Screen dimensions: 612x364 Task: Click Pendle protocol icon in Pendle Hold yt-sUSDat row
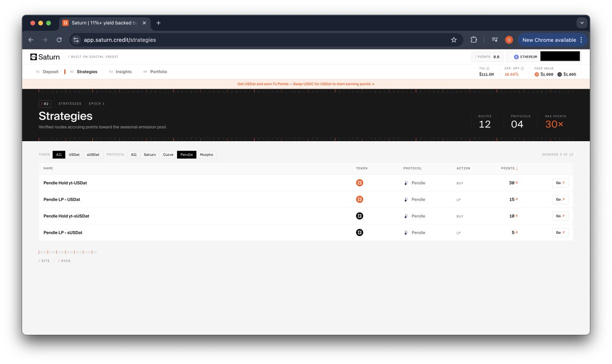tap(406, 216)
